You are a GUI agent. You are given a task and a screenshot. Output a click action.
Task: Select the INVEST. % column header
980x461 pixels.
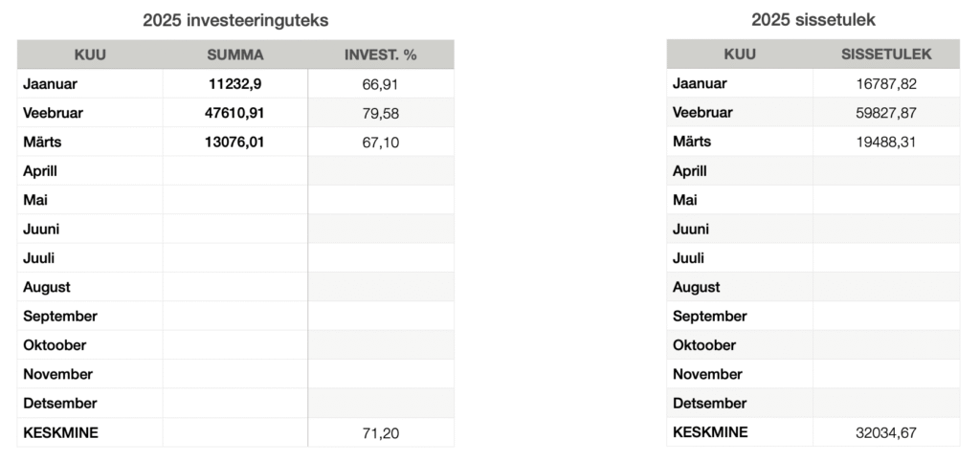pyautogui.click(x=381, y=55)
